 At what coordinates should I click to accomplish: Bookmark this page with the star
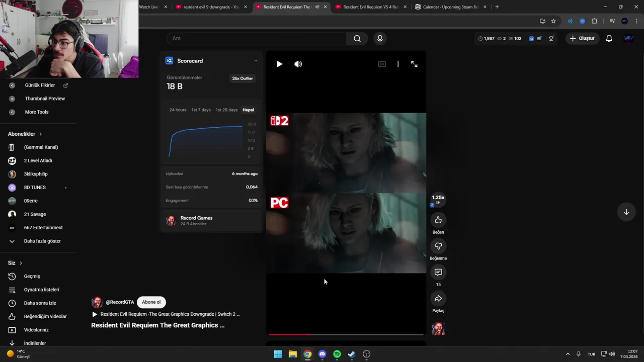click(x=553, y=21)
